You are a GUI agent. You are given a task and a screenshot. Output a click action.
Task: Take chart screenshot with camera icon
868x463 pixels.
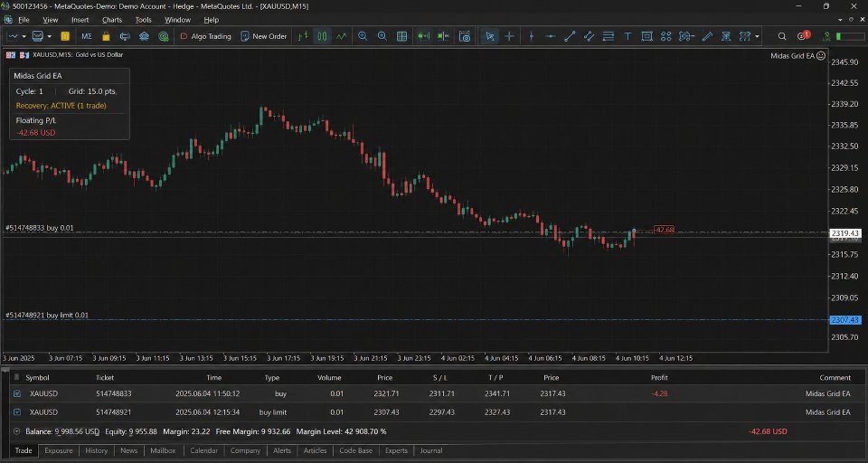pos(465,36)
